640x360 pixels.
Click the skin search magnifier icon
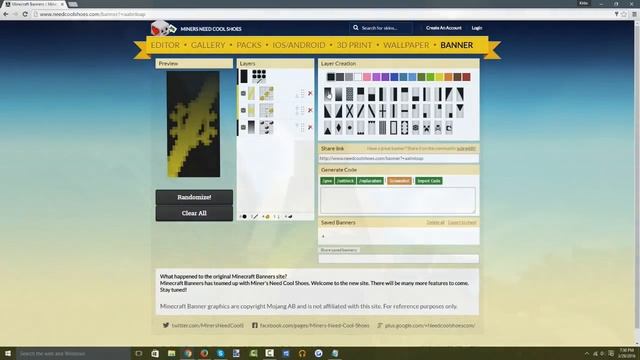point(356,28)
